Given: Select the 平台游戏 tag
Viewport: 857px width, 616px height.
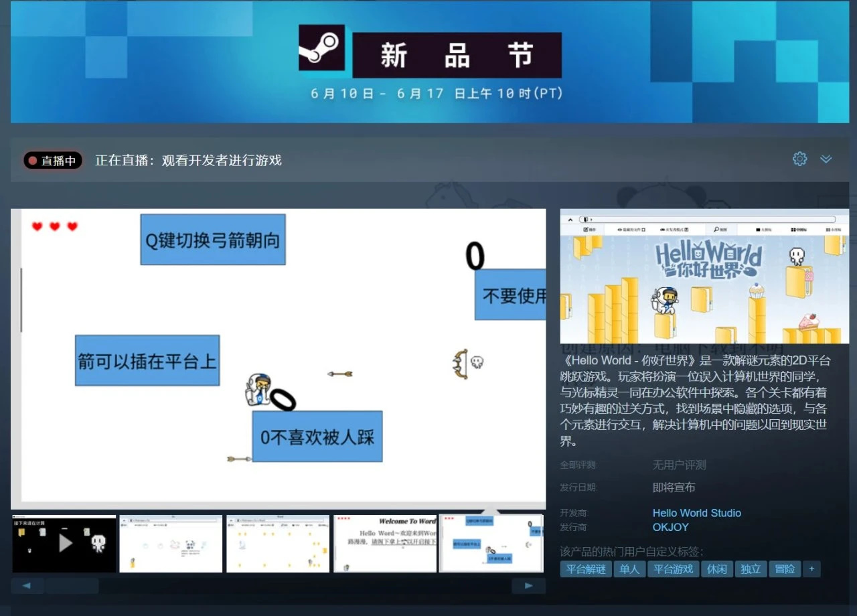Looking at the screenshot, I should pos(673,569).
